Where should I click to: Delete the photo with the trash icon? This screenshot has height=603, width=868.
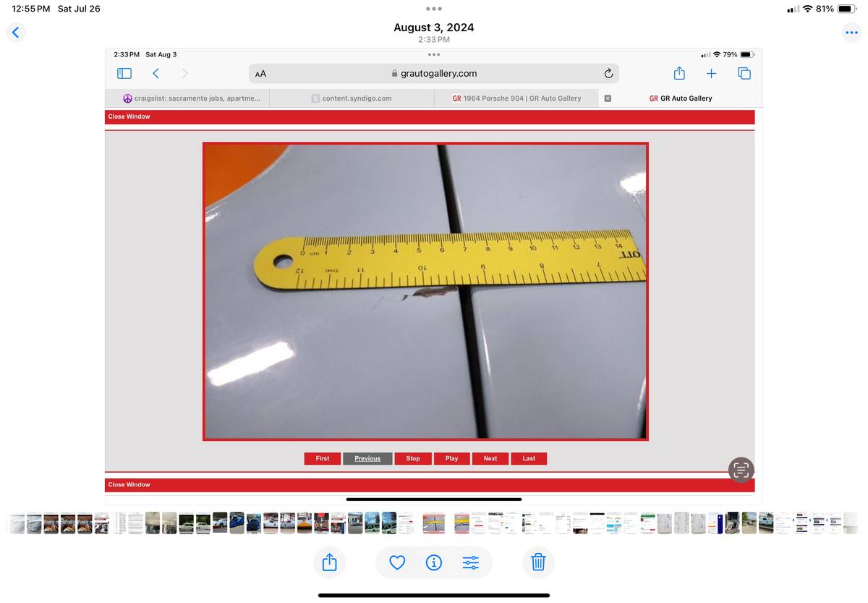[538, 562]
